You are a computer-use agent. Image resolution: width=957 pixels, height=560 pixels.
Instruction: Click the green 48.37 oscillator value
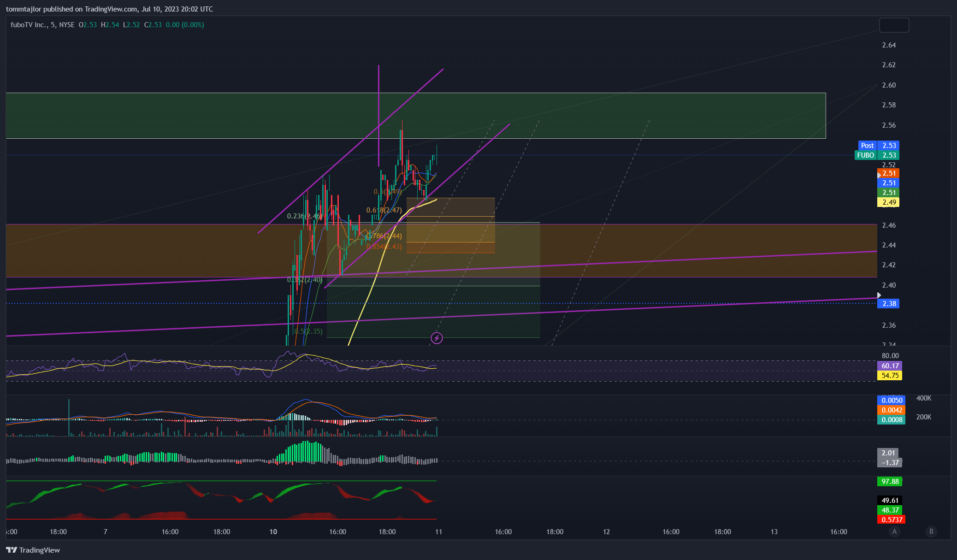click(x=890, y=510)
